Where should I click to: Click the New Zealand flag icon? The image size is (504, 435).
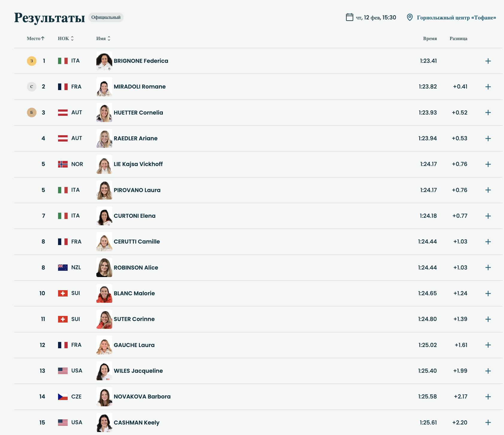63,267
